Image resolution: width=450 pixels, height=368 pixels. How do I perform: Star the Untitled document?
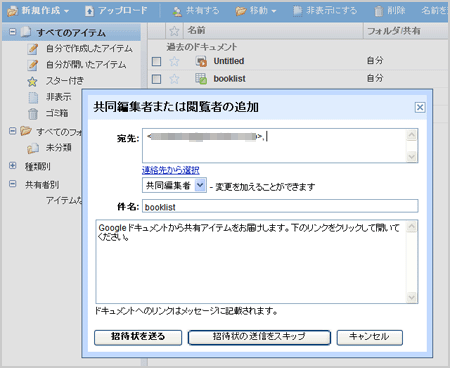coord(174,61)
